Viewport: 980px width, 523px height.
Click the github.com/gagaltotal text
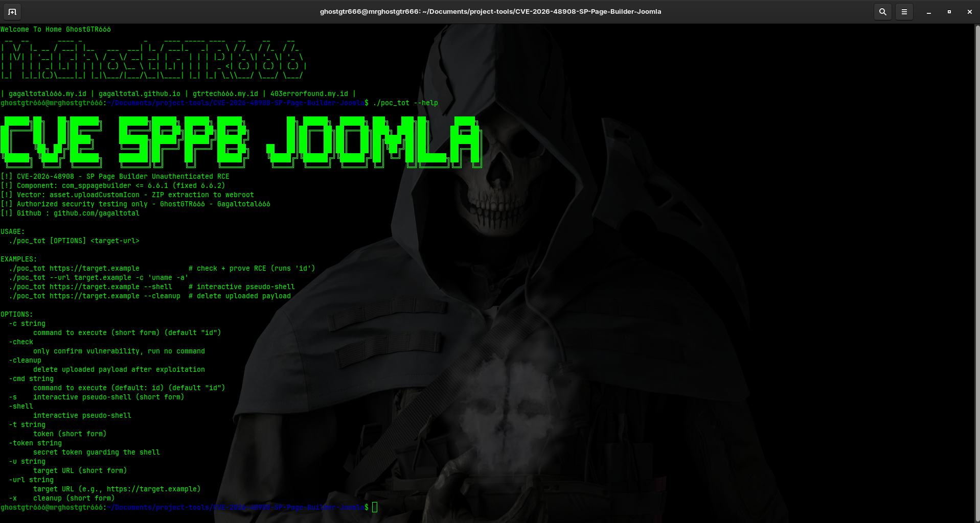pyautogui.click(x=97, y=213)
